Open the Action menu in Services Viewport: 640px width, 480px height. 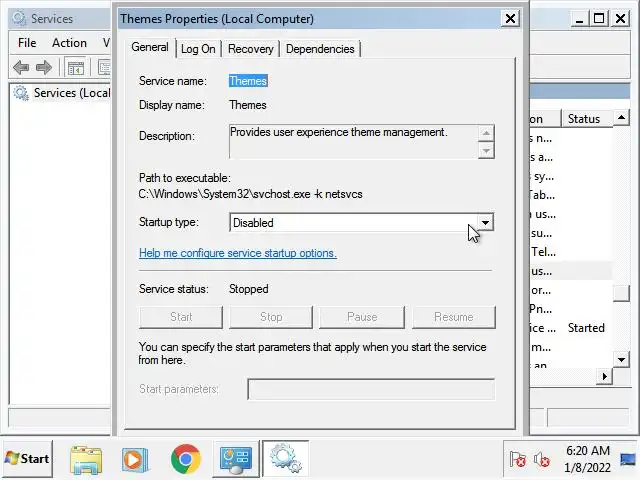(69, 43)
